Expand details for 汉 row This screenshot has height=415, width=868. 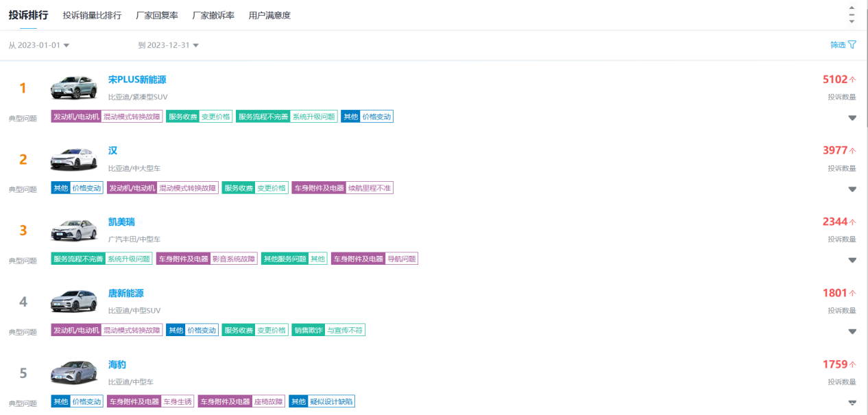pyautogui.click(x=852, y=189)
